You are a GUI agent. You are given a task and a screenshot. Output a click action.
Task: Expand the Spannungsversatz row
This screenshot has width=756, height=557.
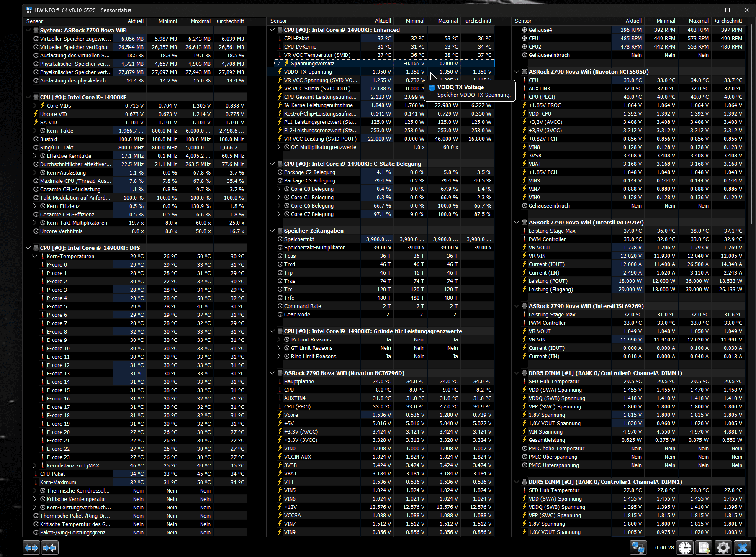[279, 64]
